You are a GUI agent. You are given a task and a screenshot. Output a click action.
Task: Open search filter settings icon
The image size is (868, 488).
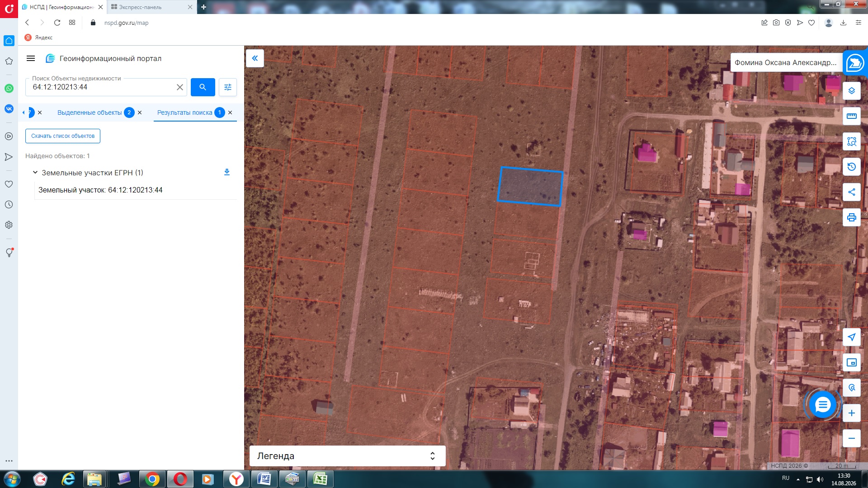pyautogui.click(x=228, y=87)
